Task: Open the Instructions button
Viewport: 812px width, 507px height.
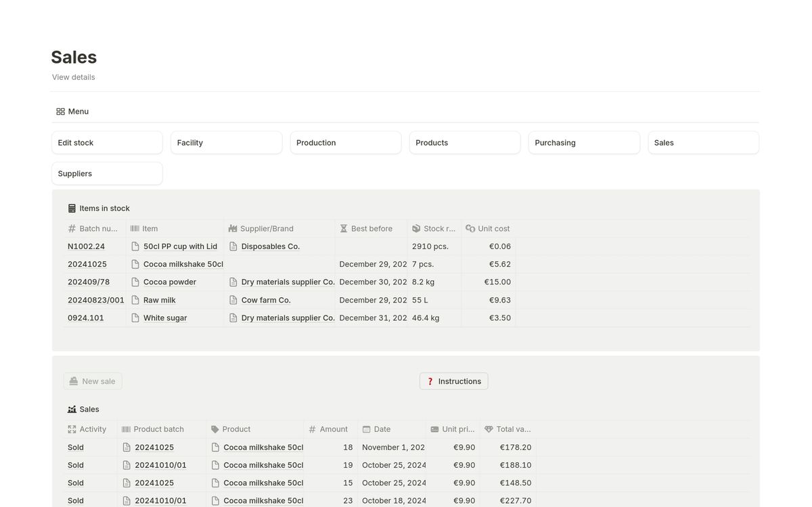Action: pyautogui.click(x=453, y=382)
